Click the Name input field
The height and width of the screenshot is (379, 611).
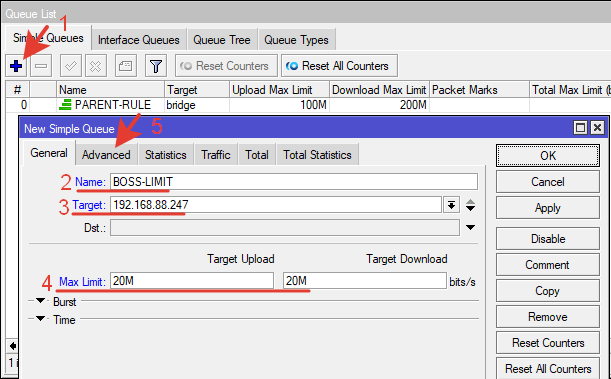[294, 182]
